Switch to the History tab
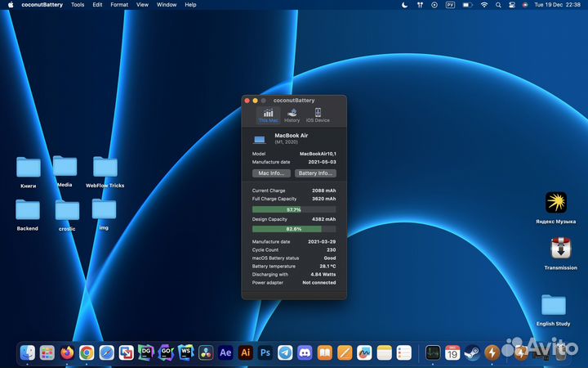The height and width of the screenshot is (368, 588). point(292,115)
